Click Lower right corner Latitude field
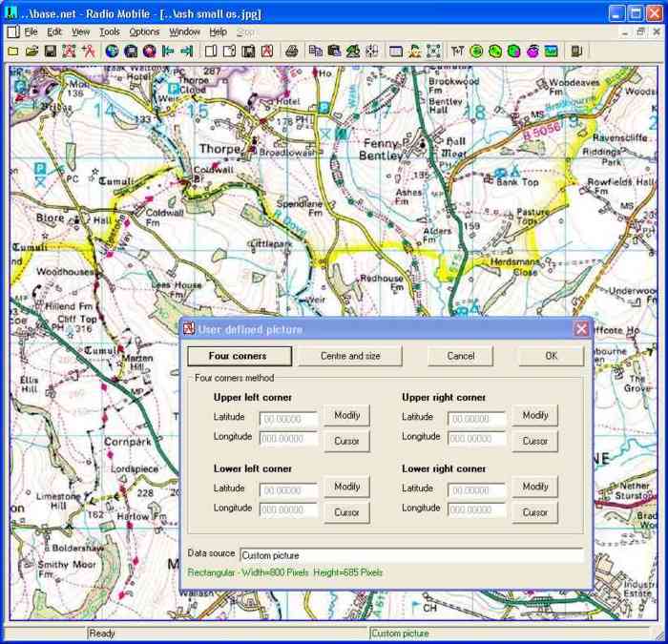 pos(477,490)
